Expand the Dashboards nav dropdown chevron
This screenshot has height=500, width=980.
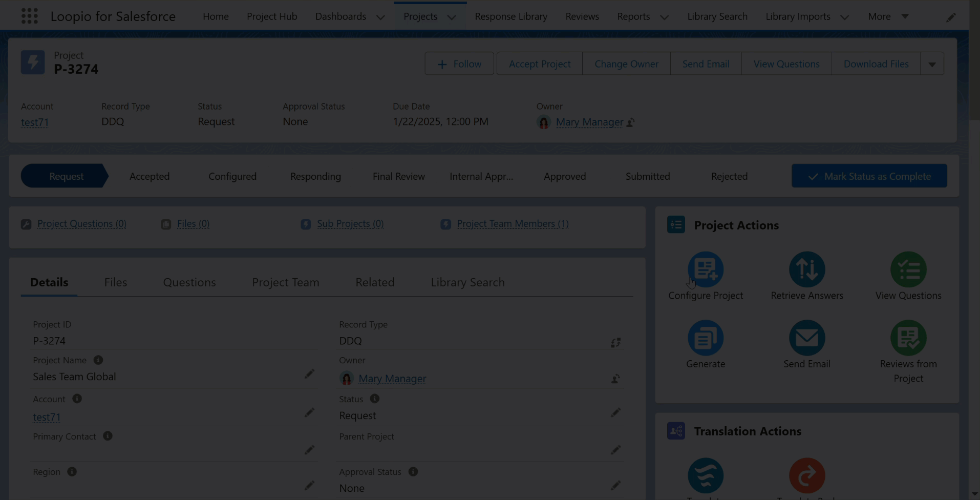[380, 17]
